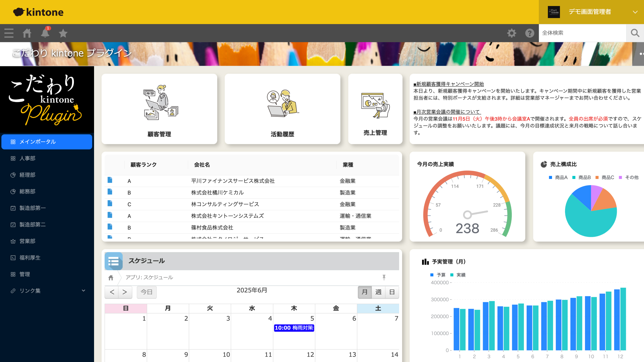Go to the kintone home icon
This screenshot has height=362, width=644.
(27, 33)
